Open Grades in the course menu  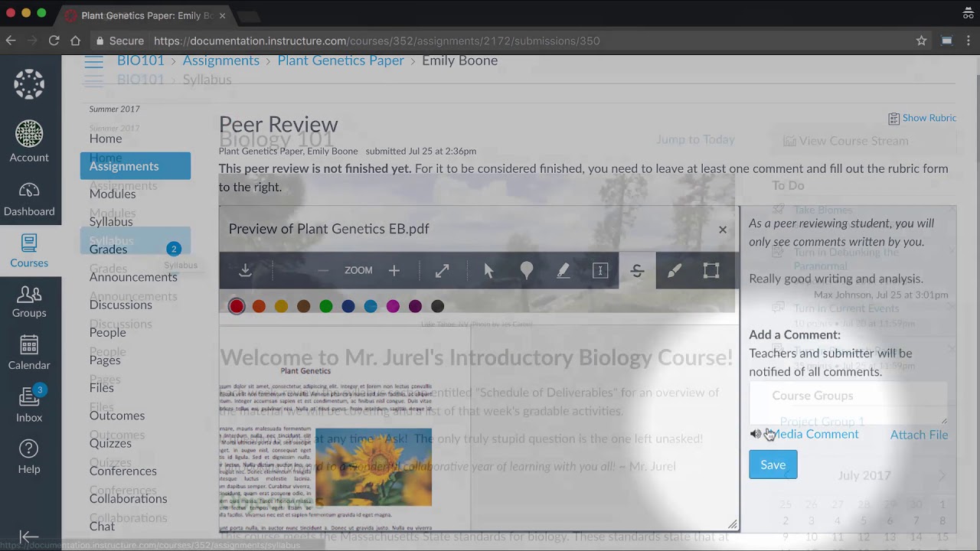tap(108, 249)
